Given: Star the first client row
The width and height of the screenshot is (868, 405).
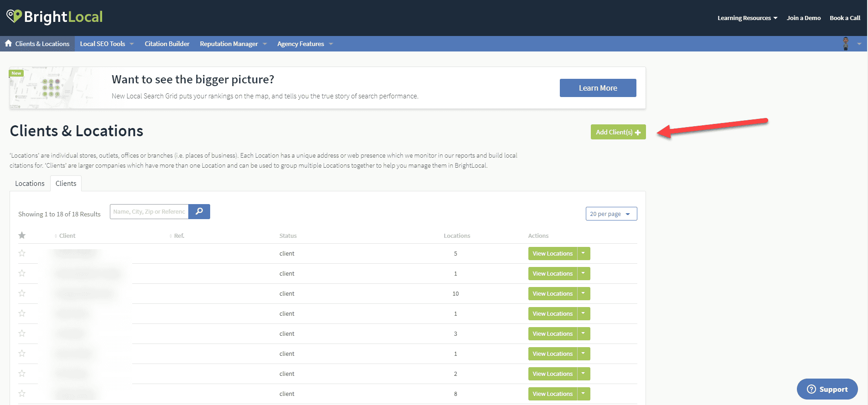Looking at the screenshot, I should pos(22,253).
